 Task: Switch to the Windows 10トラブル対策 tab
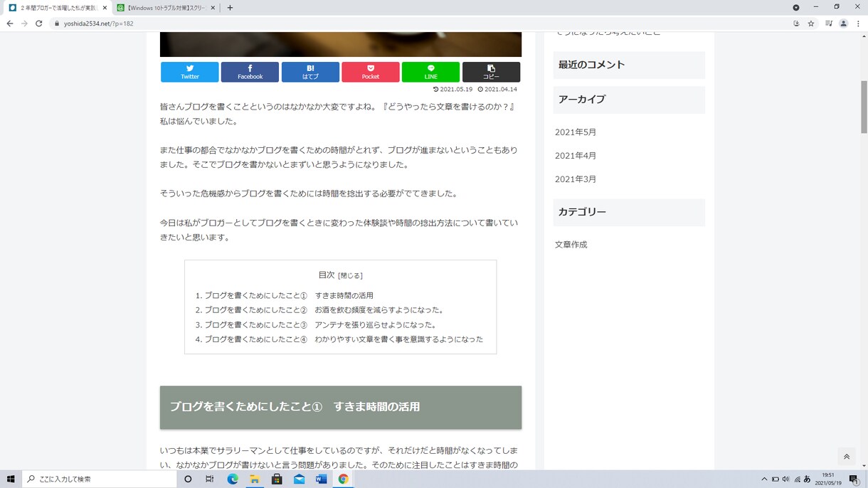pos(165,8)
